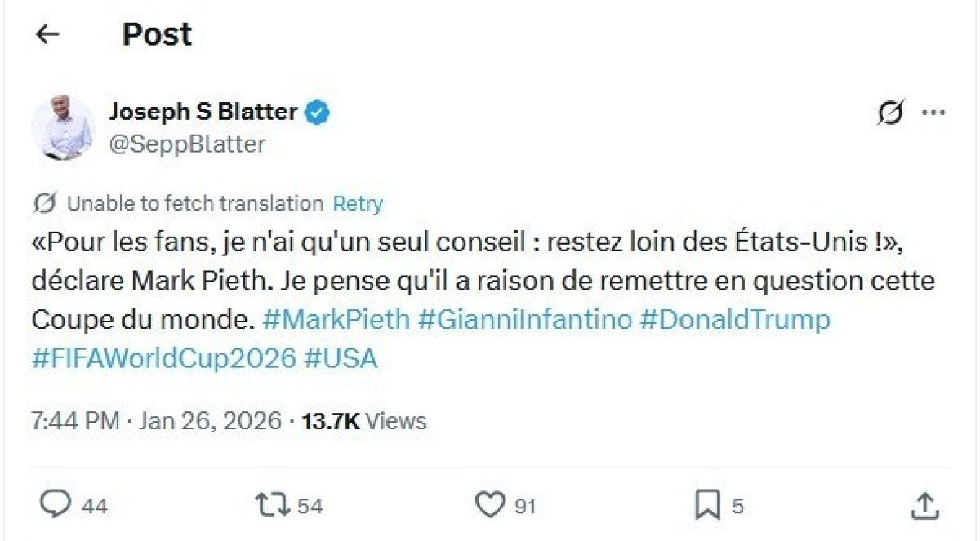Open the #FIFAWorldCup2026 hashtag
Image resolution: width=980 pixels, height=541 pixels.
point(163,358)
